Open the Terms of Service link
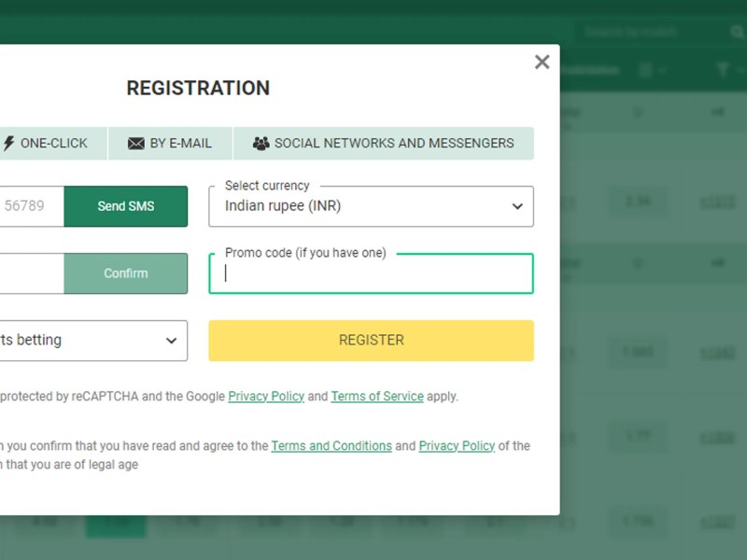Viewport: 747px width, 560px height. [x=377, y=396]
